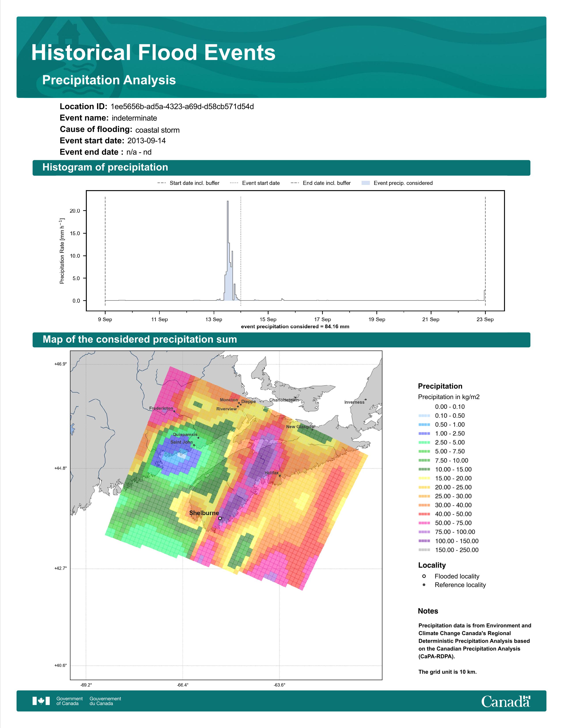Click the Precipitation Rate axis title
The image size is (563, 728).
tap(62, 251)
